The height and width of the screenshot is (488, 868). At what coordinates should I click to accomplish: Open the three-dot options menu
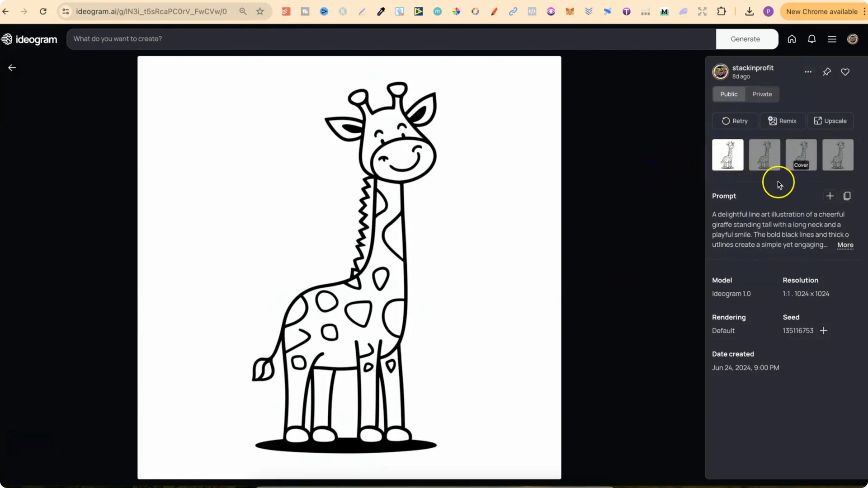click(x=808, y=71)
